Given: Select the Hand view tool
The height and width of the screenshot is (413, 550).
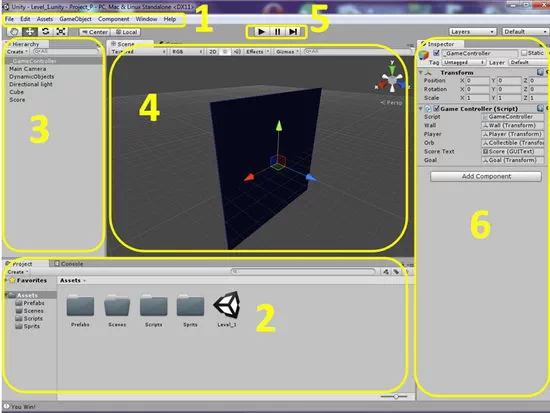Looking at the screenshot, I should coord(14,32).
